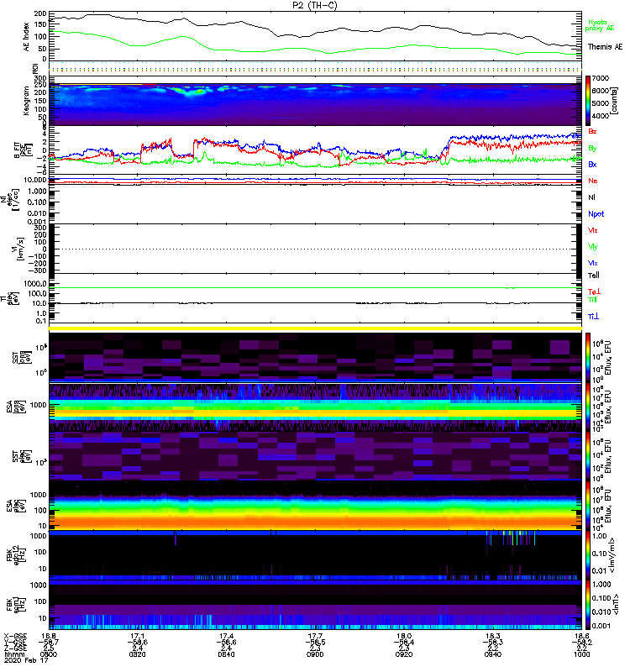The height and width of the screenshot is (672, 630).
Task: Click the green 'By' legend label
Action: (592, 149)
